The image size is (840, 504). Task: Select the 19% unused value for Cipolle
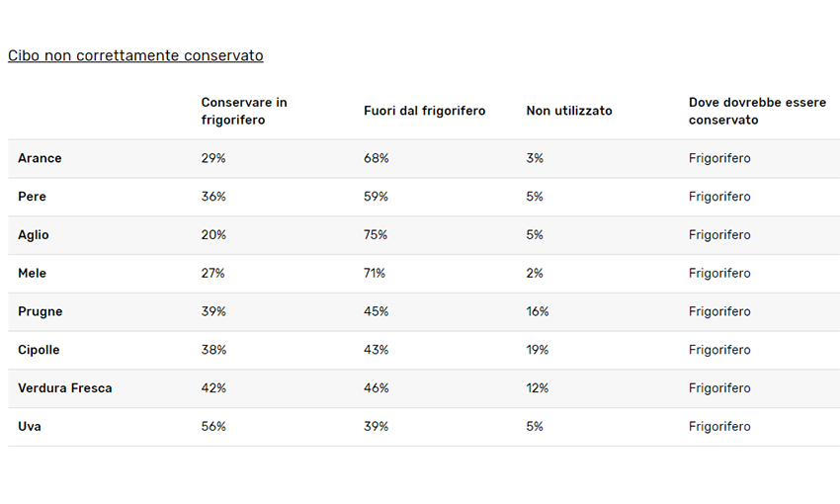pyautogui.click(x=538, y=350)
